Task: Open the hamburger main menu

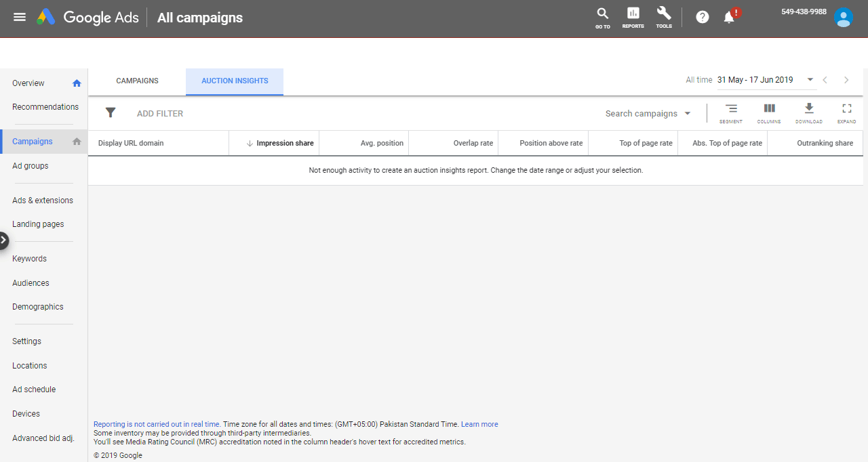Action: [x=20, y=17]
